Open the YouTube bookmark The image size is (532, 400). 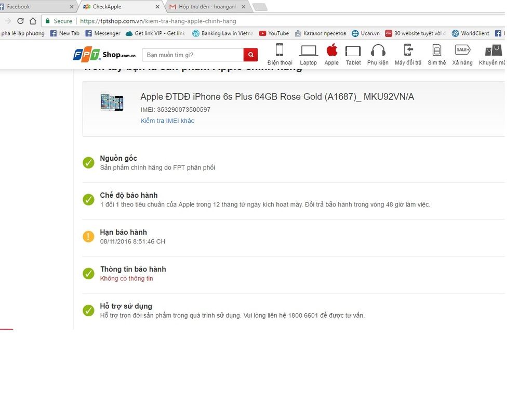click(x=274, y=33)
